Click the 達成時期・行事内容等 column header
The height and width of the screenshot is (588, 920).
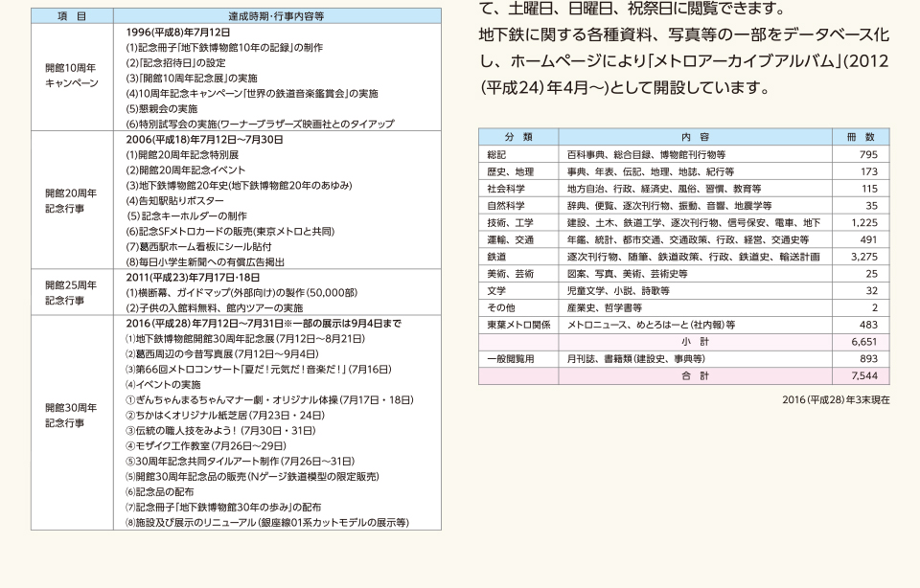[277, 15]
